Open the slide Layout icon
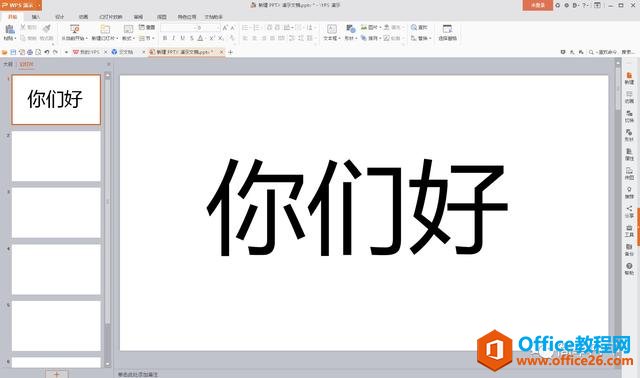The width and height of the screenshot is (640, 378). (x=128, y=29)
